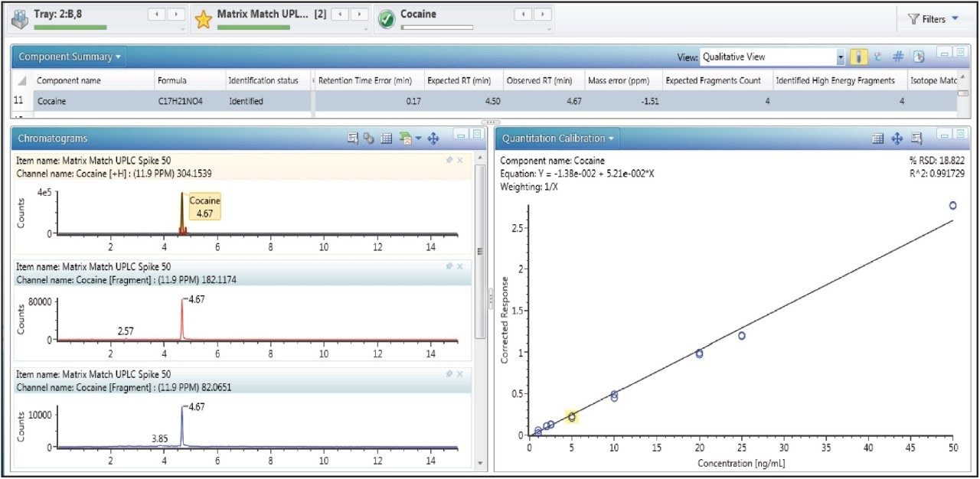This screenshot has height=479, width=980.
Task: Close the Cocaine [+H] 304.1539 chromatogram
Action: (x=460, y=160)
